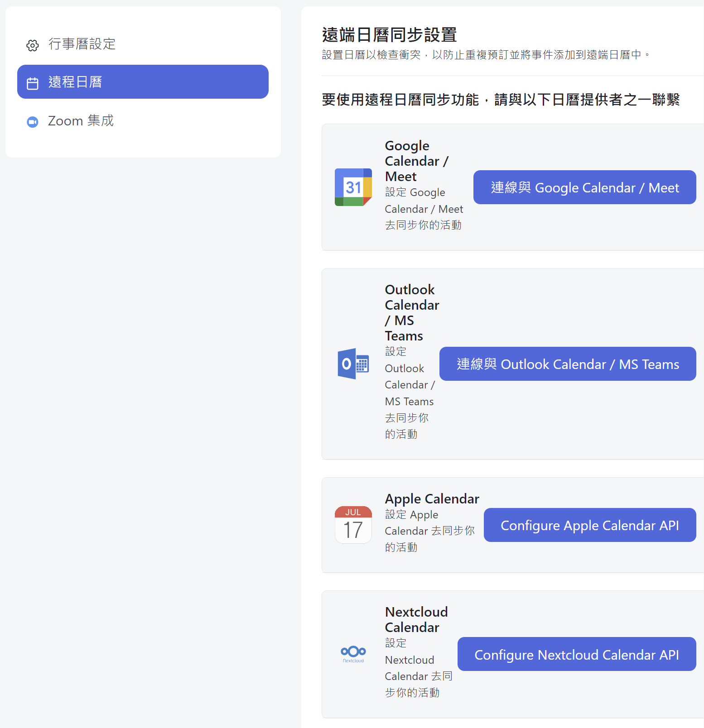This screenshot has width=704, height=728.
Task: Click the 遠端日曆同步設置 page title
Action: (390, 35)
